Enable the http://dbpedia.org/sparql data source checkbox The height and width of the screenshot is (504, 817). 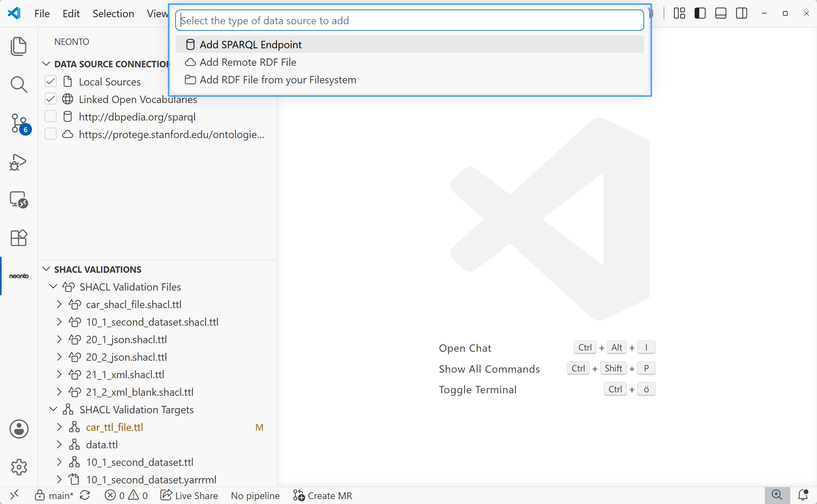click(x=51, y=117)
